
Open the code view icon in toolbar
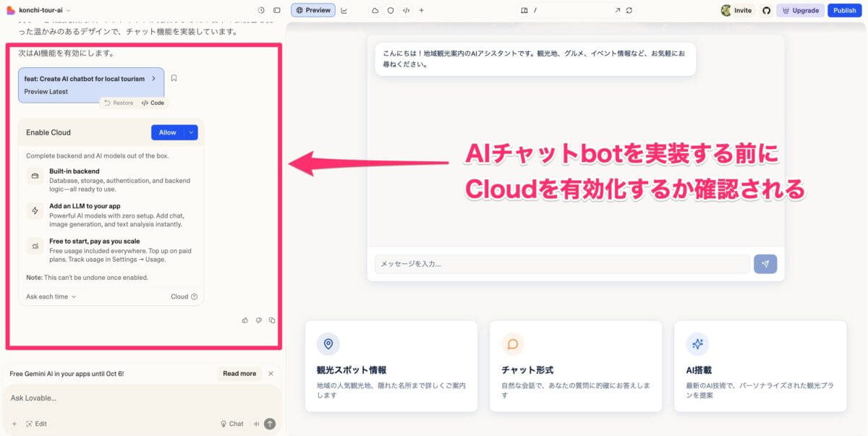pyautogui.click(x=406, y=11)
